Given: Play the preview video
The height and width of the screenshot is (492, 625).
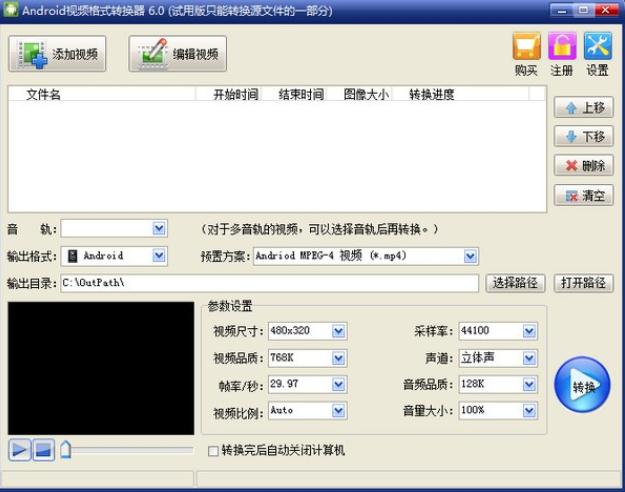Looking at the screenshot, I should pos(20,450).
